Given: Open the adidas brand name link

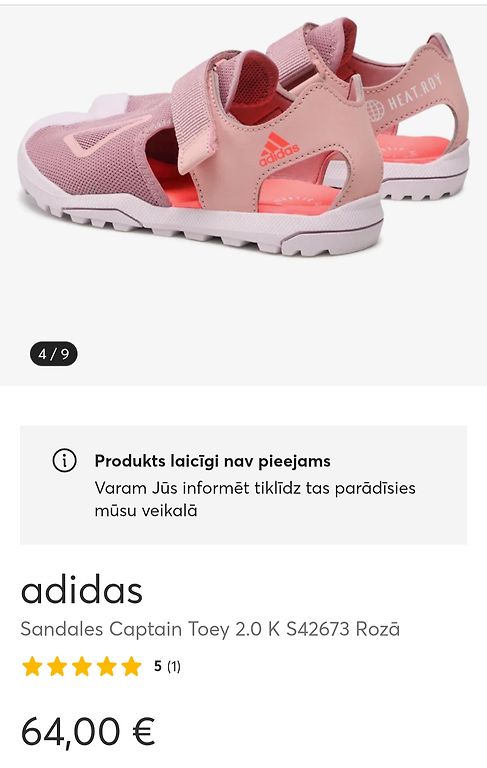Looking at the screenshot, I should click(x=82, y=590).
